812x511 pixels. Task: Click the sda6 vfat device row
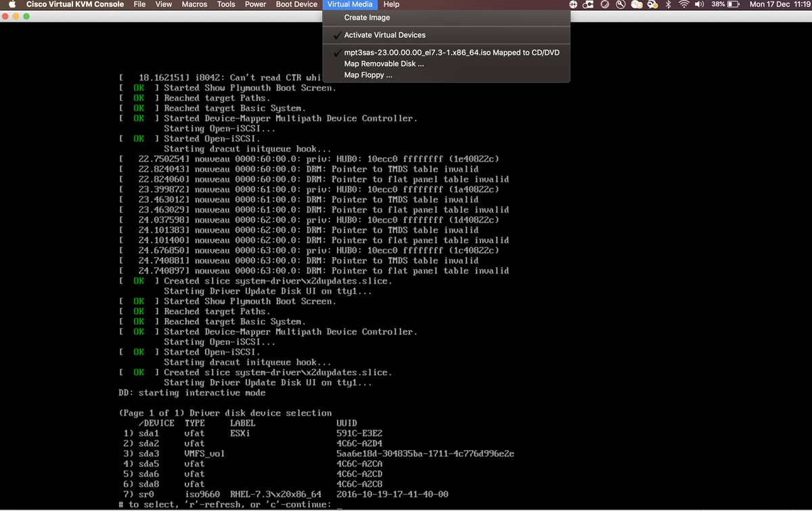point(253,474)
